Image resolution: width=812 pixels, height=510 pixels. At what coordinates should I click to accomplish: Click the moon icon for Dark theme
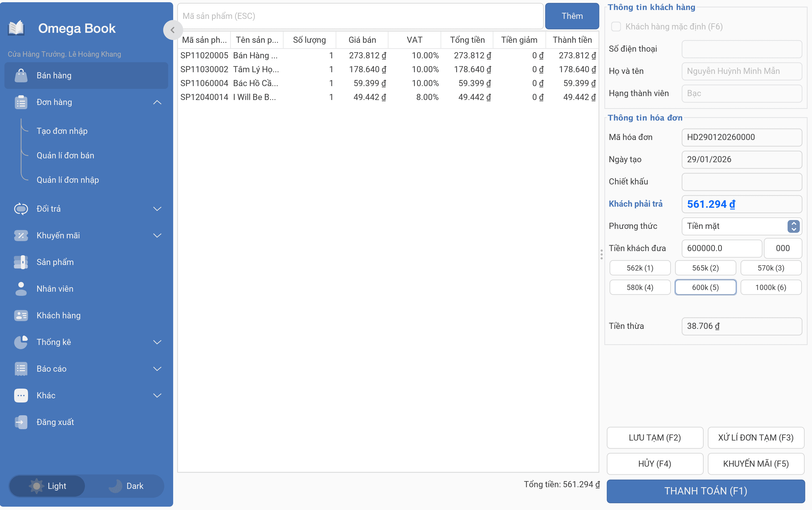[115, 486]
